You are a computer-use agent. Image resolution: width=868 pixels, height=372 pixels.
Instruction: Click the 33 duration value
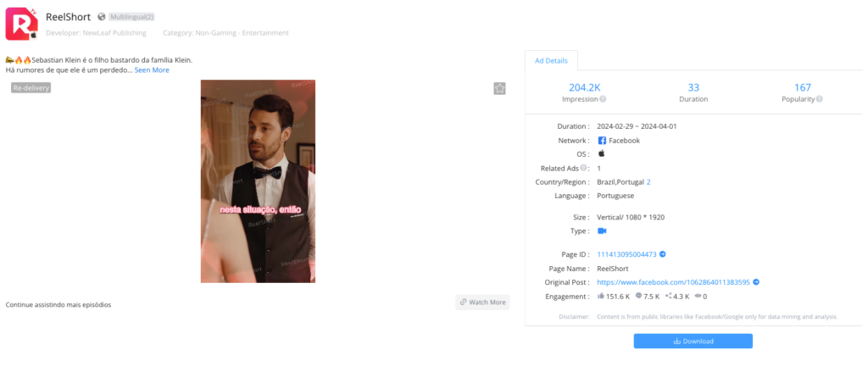[x=693, y=87]
